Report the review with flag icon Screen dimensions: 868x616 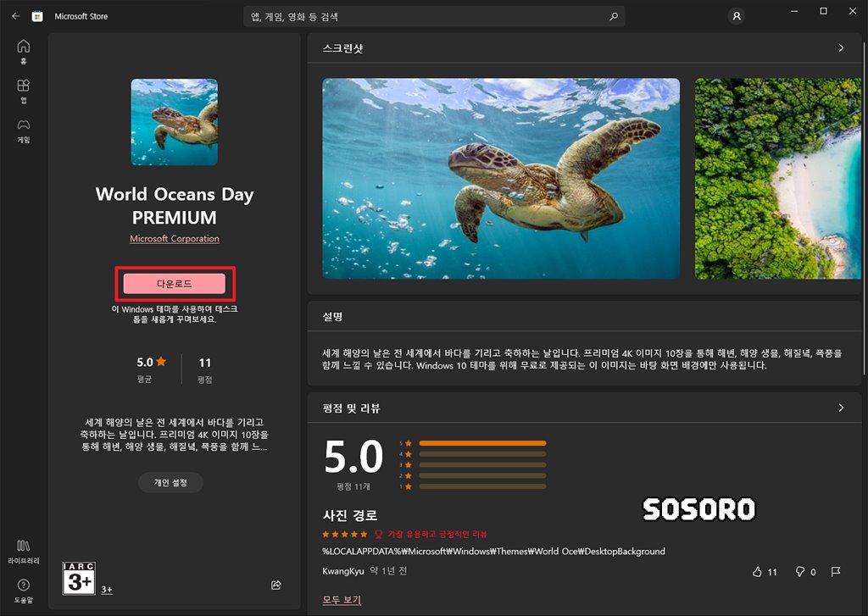click(x=836, y=571)
